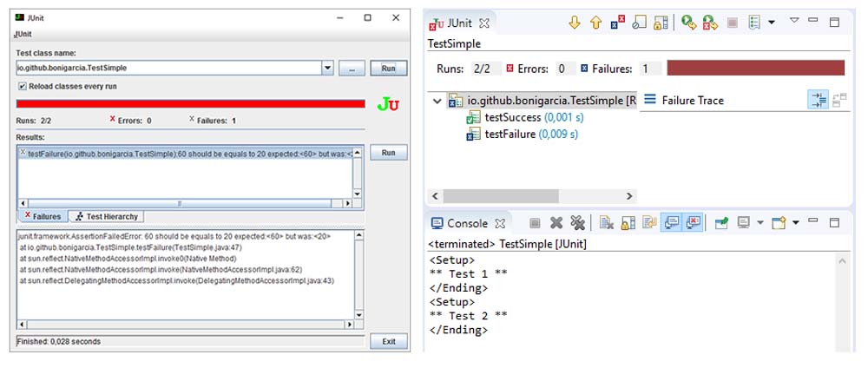Click the browse ellipsis button
The height and width of the screenshot is (368, 868).
pos(352,68)
